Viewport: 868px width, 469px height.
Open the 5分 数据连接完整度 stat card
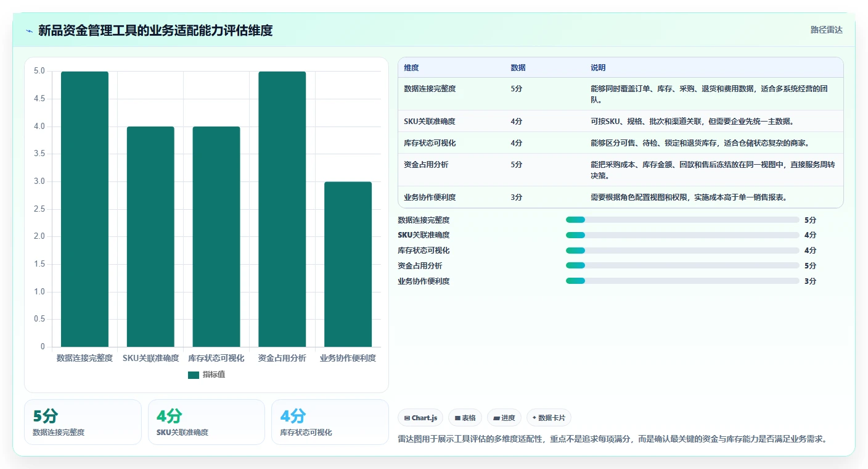pos(83,422)
